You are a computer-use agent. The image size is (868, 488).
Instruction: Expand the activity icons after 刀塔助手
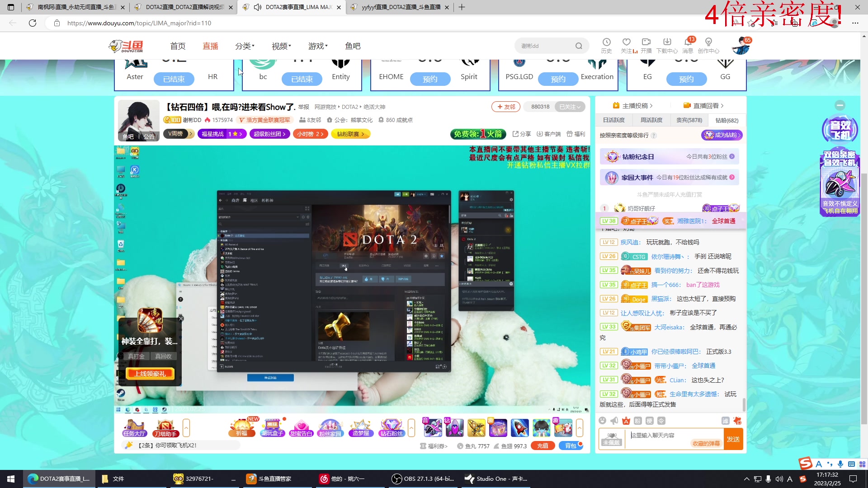186,427
